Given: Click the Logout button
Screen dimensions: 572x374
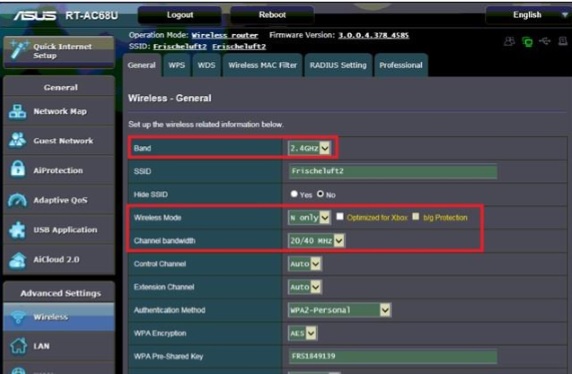Looking at the screenshot, I should pyautogui.click(x=180, y=15).
